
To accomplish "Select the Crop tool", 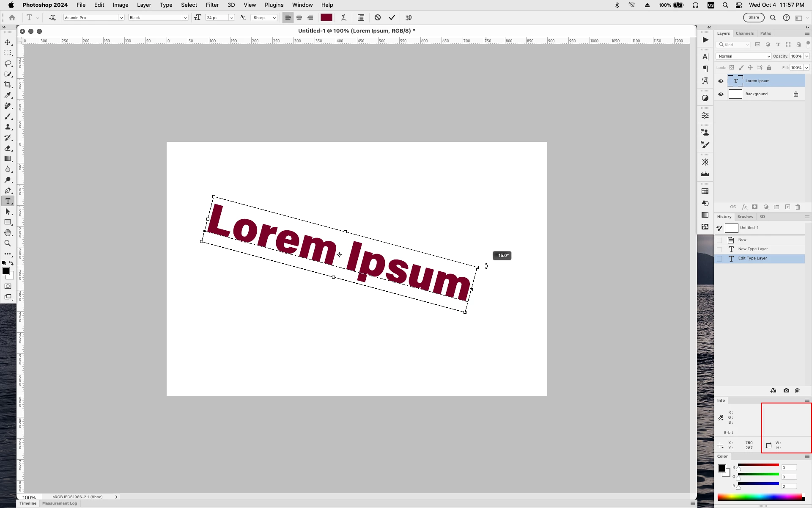I will coord(8,85).
